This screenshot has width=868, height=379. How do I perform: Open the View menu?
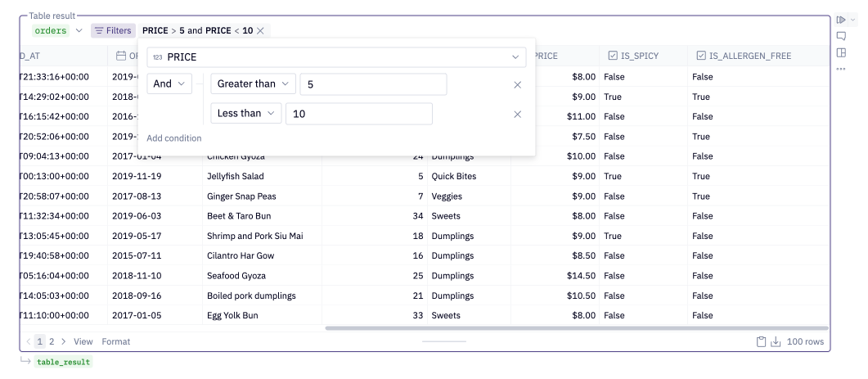click(x=83, y=342)
